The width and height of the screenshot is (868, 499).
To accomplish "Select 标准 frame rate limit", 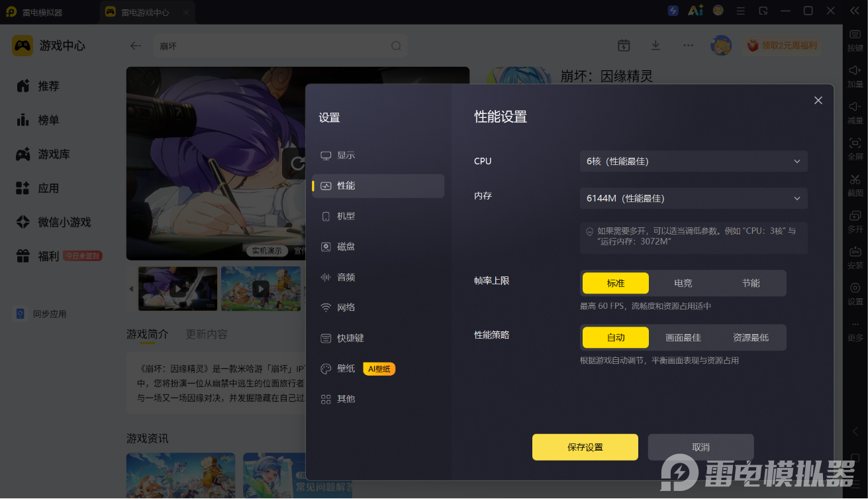I will pos(616,283).
